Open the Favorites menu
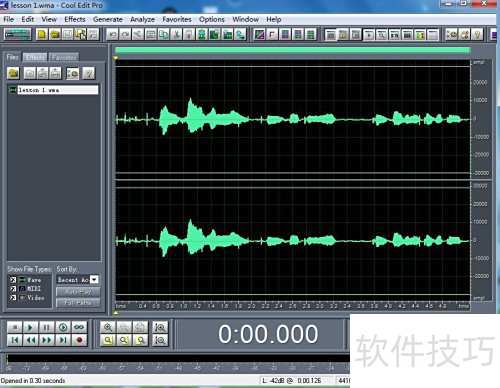500x388 pixels. [x=177, y=19]
